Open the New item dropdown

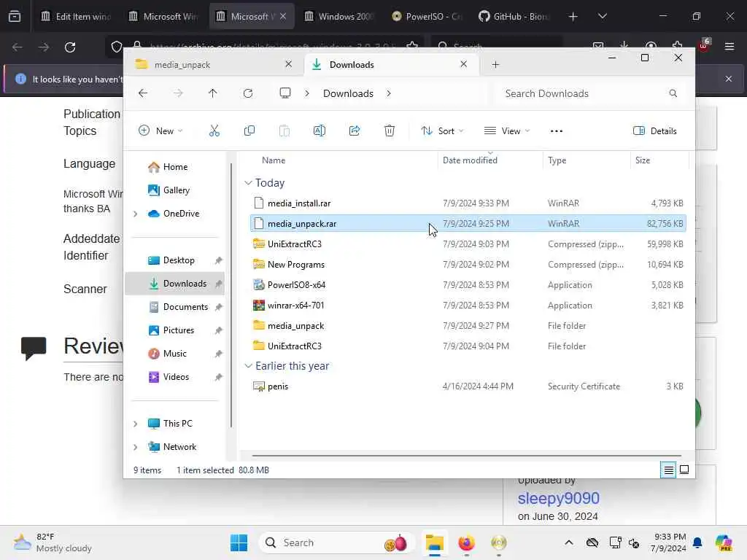pyautogui.click(x=160, y=131)
